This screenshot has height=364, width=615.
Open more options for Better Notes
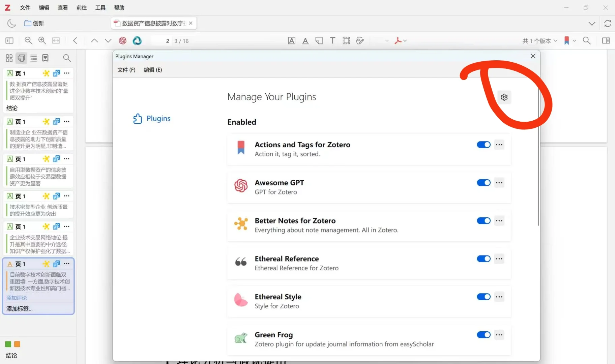[499, 221]
